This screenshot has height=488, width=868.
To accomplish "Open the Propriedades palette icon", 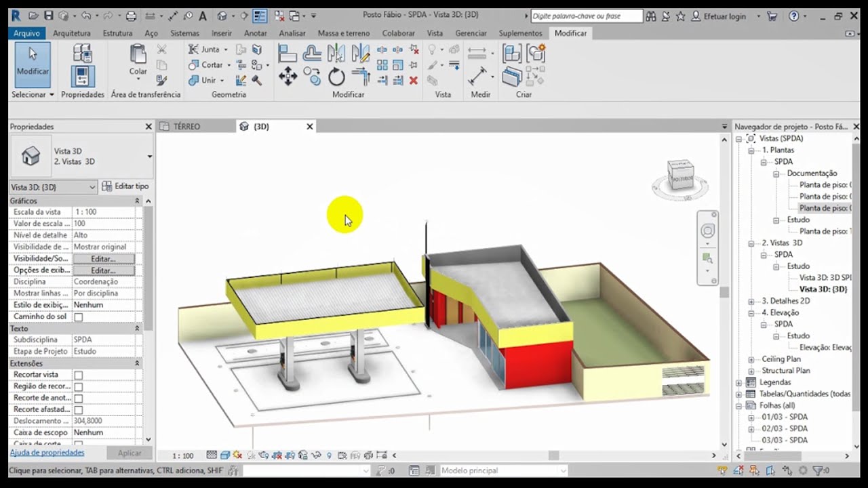I will 83,76.
